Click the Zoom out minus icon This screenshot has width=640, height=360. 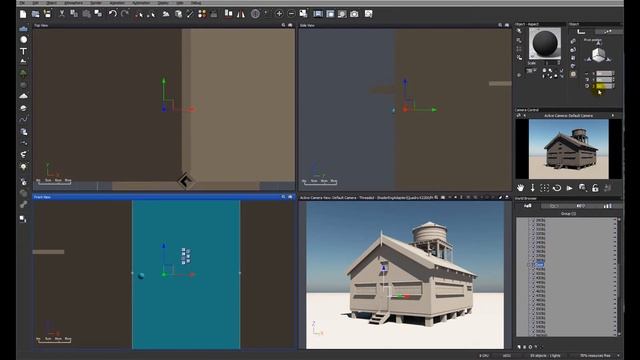[291, 14]
